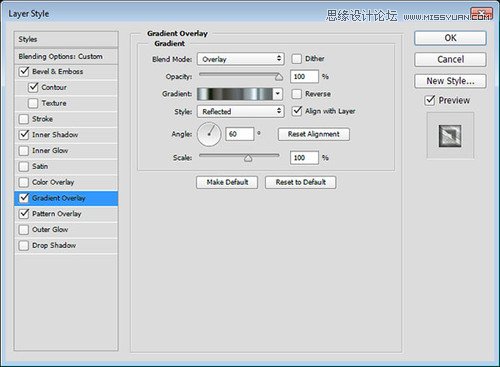The image size is (500, 367).
Task: Select the Satin label
Action: (x=40, y=166)
